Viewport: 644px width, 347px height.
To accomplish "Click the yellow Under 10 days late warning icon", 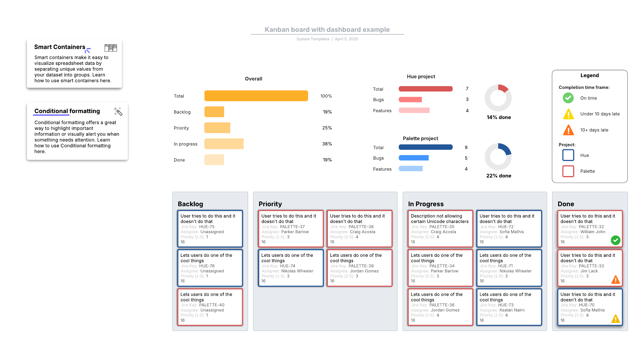I will [568, 114].
